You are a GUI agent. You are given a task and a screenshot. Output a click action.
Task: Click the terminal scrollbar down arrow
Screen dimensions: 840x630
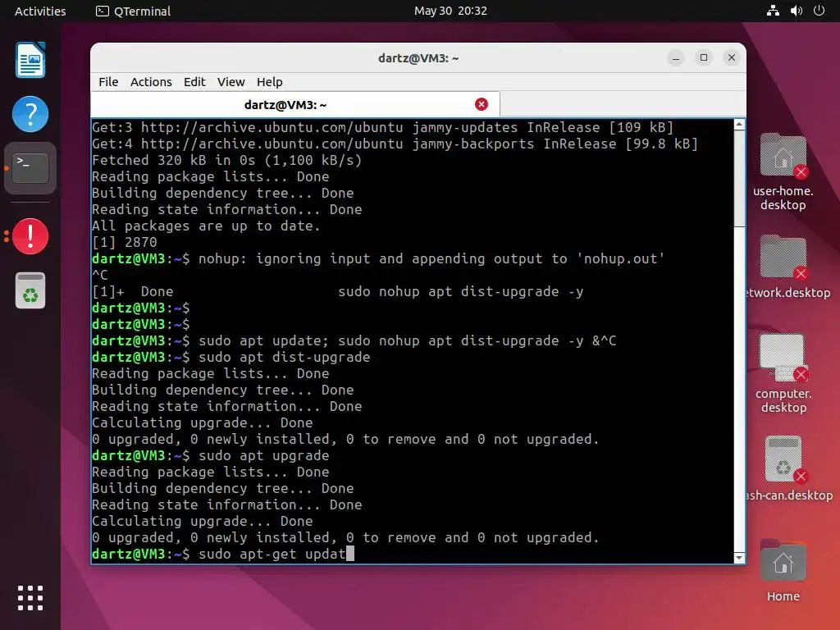[739, 558]
